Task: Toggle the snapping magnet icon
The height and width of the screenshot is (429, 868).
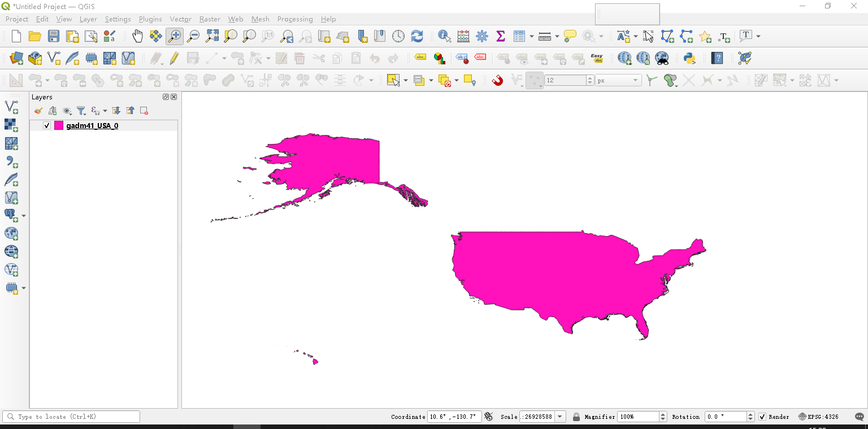Action: point(497,80)
